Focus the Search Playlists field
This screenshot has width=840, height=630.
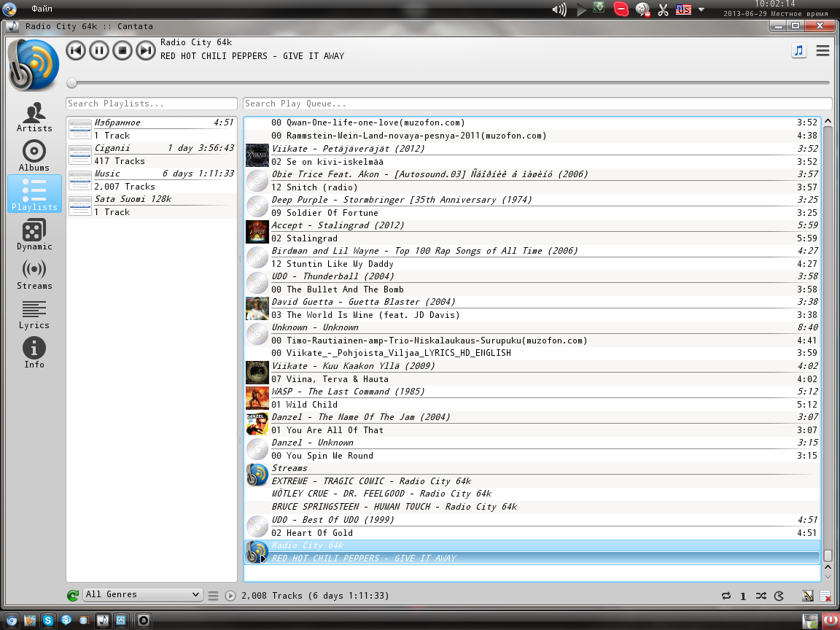tap(152, 104)
